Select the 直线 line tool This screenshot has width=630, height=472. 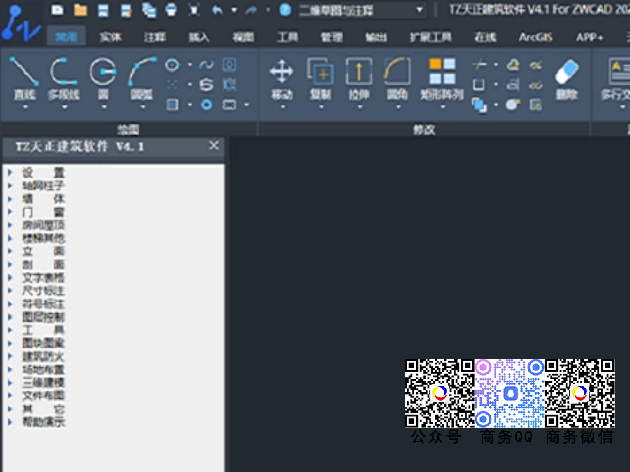coord(24,78)
